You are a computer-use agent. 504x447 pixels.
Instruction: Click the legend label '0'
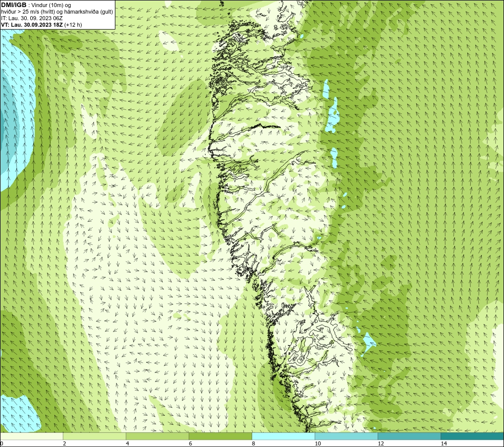coord(2,443)
